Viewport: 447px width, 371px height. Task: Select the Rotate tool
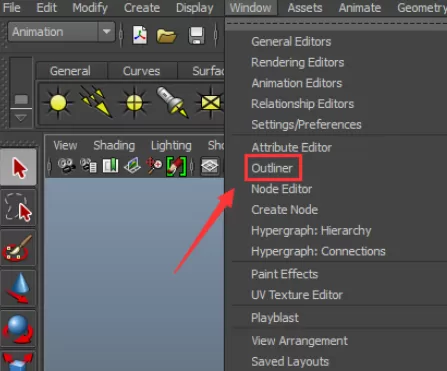coord(19,329)
